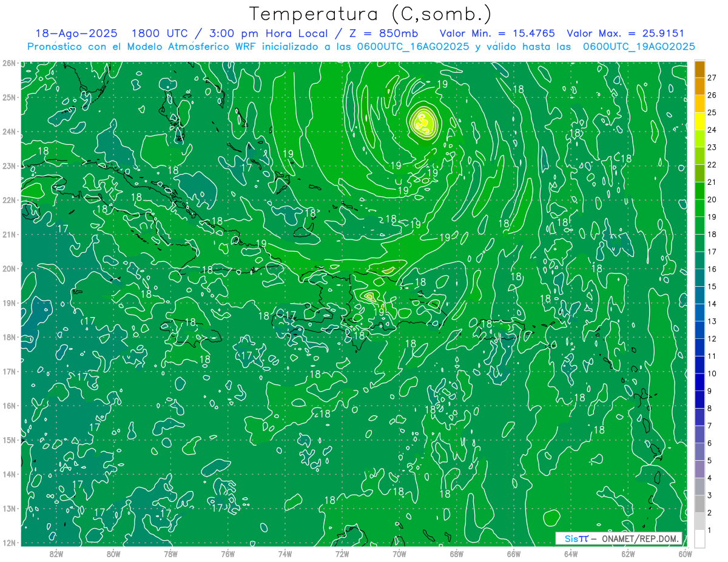Click the longitude axis label "60W"
This screenshot has width=728, height=562.
coord(685,554)
